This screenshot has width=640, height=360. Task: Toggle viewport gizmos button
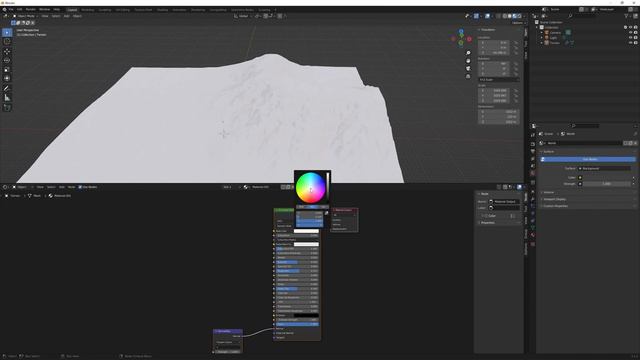click(x=476, y=16)
